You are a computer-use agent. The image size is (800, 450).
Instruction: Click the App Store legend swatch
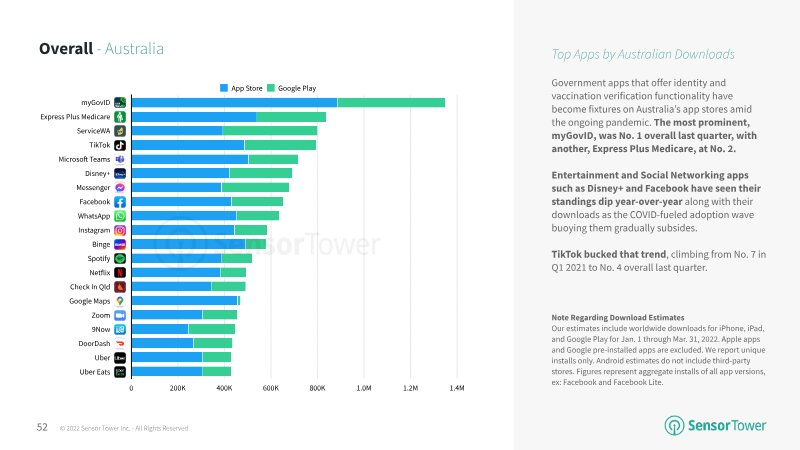coord(223,88)
